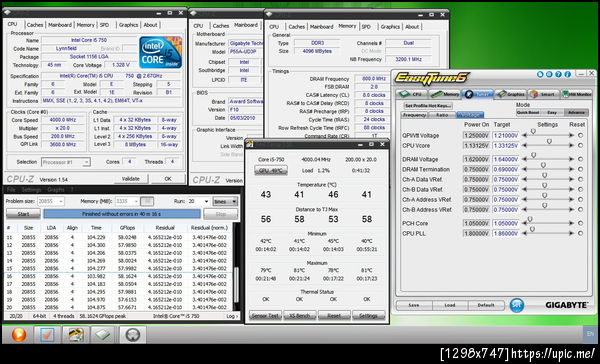The image size is (600, 364).
Task: Select Reset radio for DRAM Termination
Action: coord(580,169)
